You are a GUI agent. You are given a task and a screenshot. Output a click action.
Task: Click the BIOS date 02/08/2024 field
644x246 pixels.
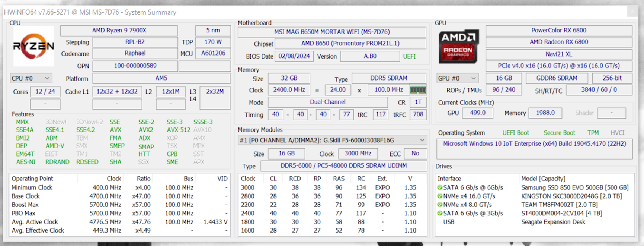tap(294, 56)
